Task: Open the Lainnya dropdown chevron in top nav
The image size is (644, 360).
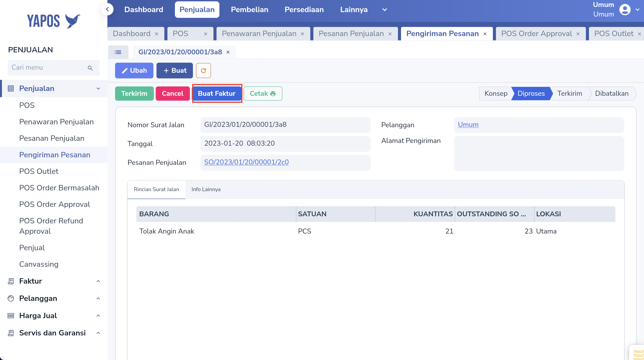Action: coord(385,10)
